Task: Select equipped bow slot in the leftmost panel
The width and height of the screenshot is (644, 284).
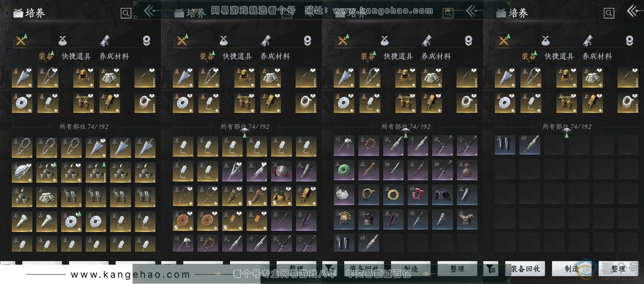Action: coord(145,78)
